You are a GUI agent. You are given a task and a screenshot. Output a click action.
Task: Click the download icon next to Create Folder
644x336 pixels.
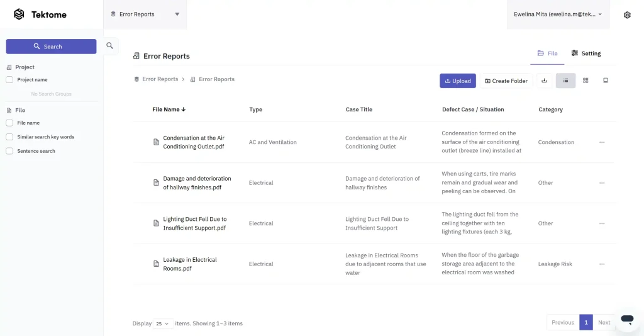pyautogui.click(x=544, y=81)
